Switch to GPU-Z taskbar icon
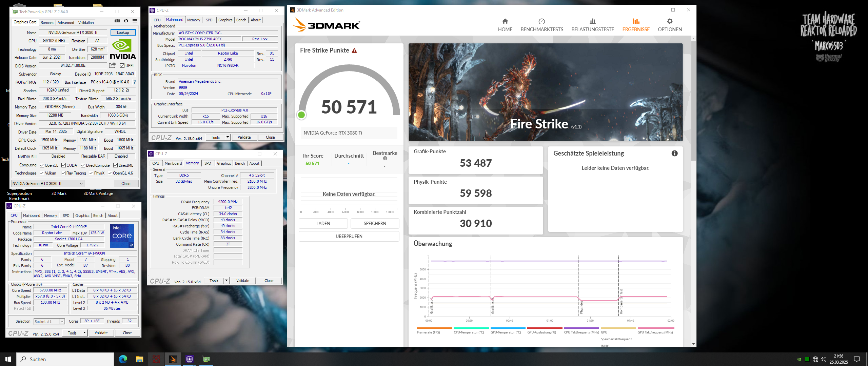This screenshot has width=868, height=366. point(206,359)
